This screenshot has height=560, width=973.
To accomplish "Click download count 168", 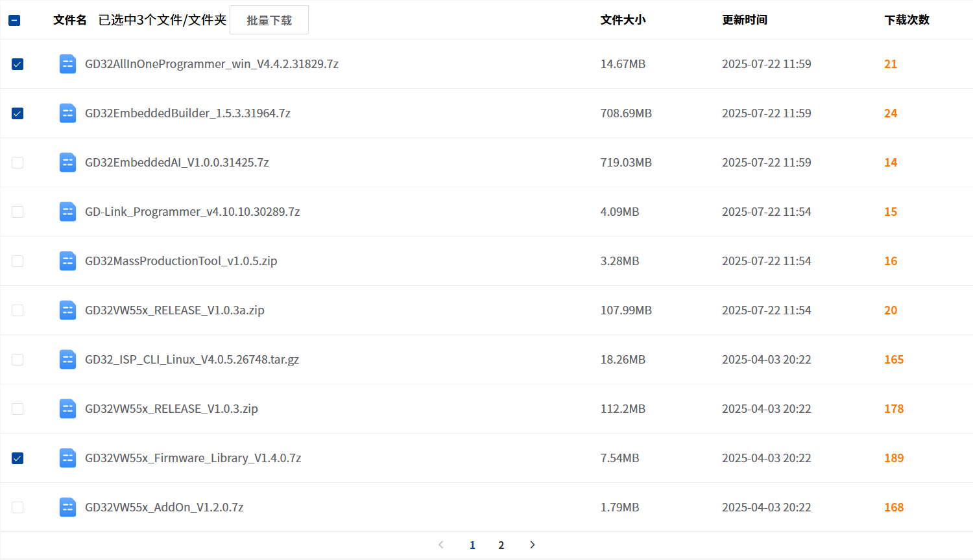I will pos(894,507).
